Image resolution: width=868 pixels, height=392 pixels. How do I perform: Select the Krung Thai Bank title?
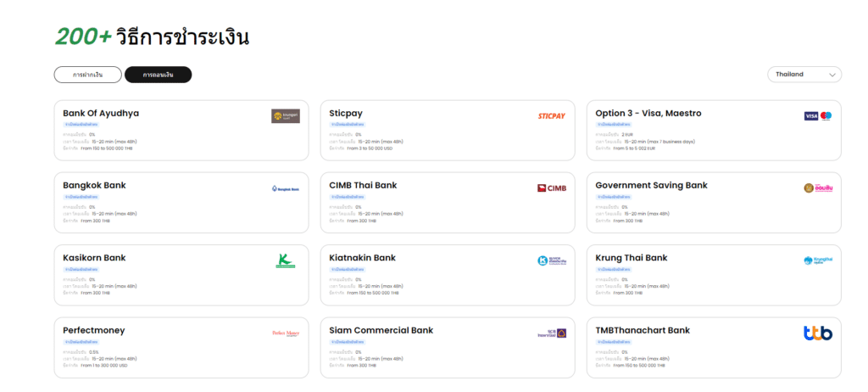pyautogui.click(x=632, y=258)
